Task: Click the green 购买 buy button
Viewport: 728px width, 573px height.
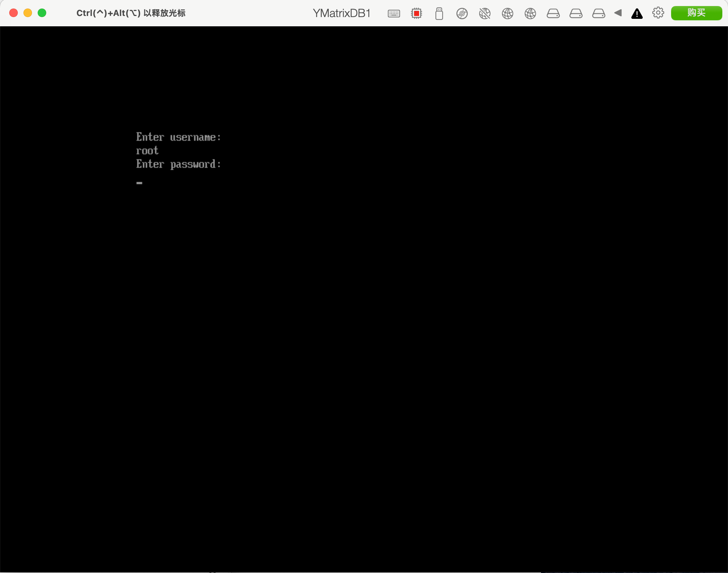Action: pyautogui.click(x=696, y=13)
